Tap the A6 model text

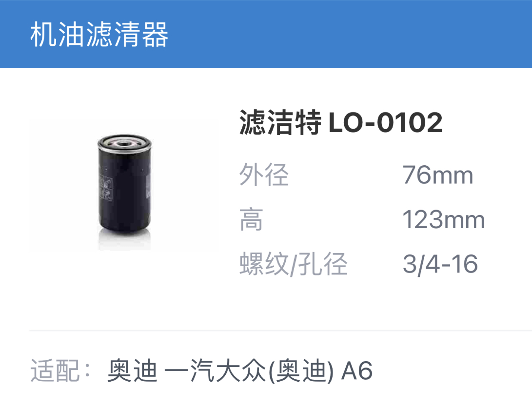click(x=357, y=370)
